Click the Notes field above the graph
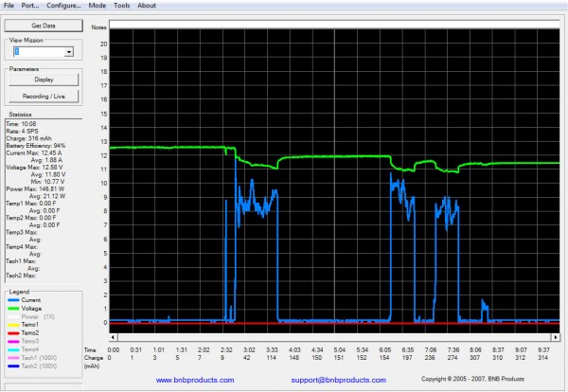This screenshot has width=568, height=392. point(331,27)
